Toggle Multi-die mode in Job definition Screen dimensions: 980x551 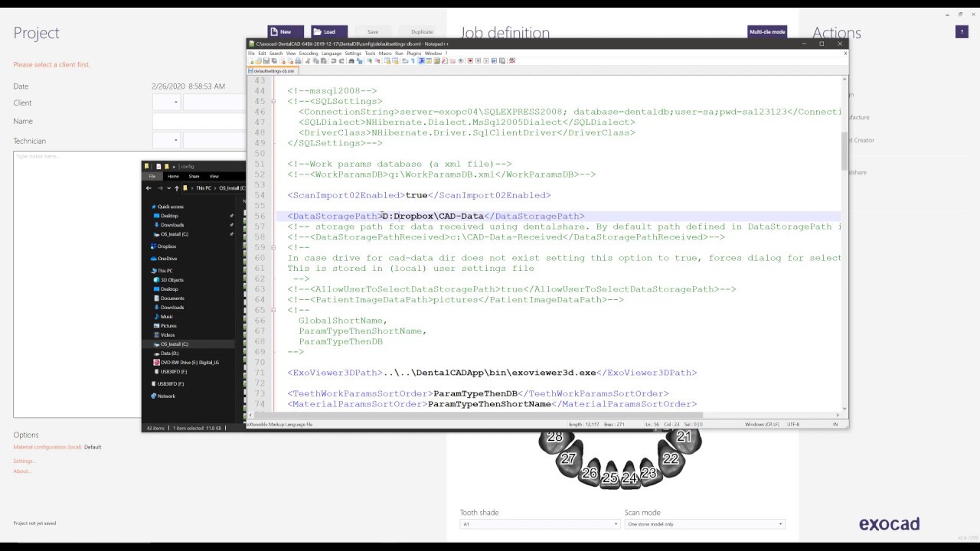coord(767,31)
